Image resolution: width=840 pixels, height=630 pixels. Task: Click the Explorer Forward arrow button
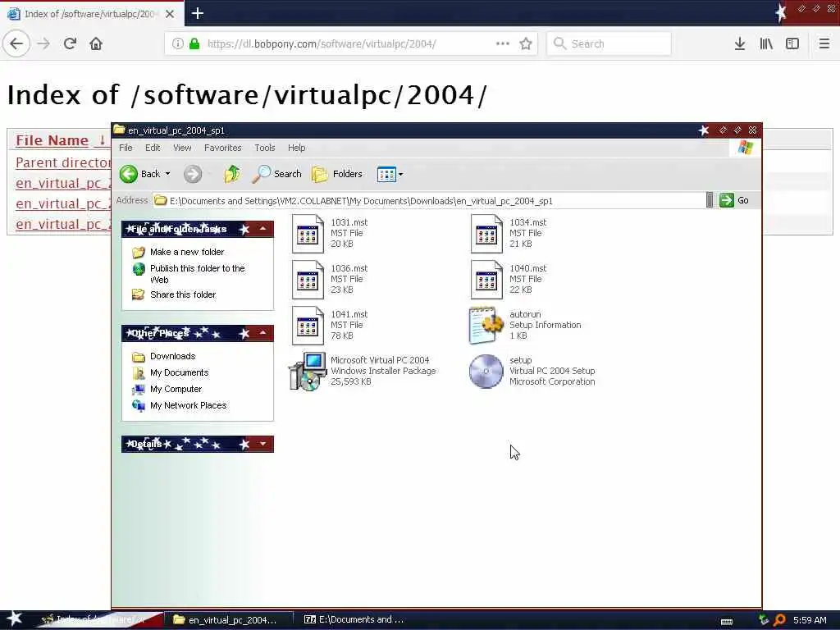(x=193, y=174)
